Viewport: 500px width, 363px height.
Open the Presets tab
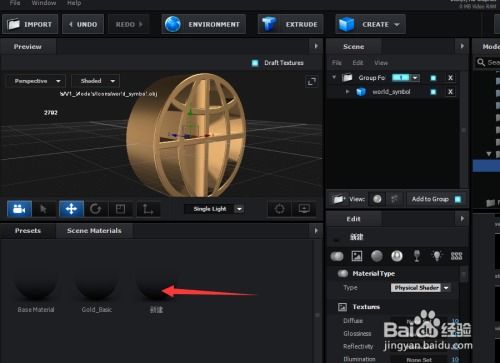[28, 231]
